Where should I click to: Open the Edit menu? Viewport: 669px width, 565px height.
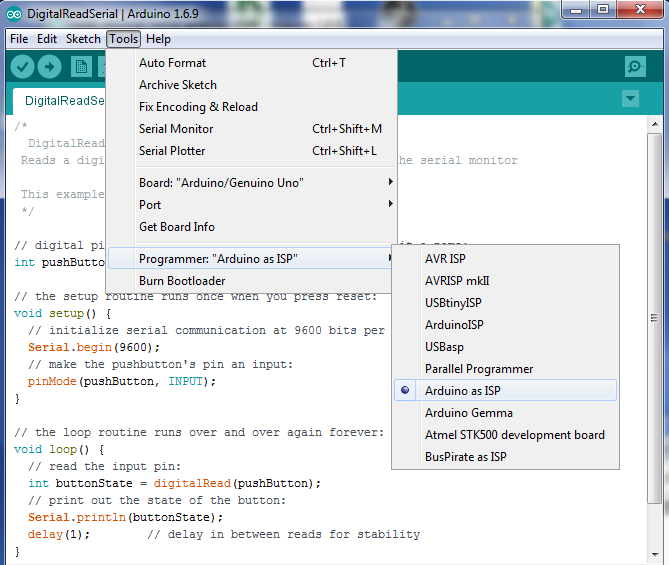click(x=47, y=39)
